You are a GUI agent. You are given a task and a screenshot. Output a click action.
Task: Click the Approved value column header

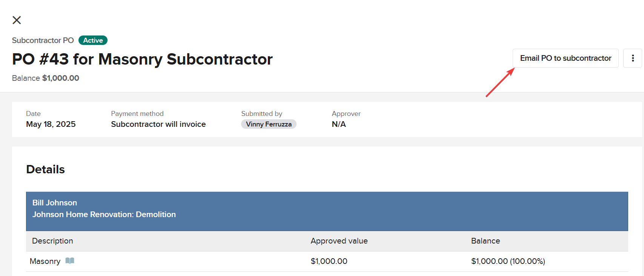coord(339,241)
